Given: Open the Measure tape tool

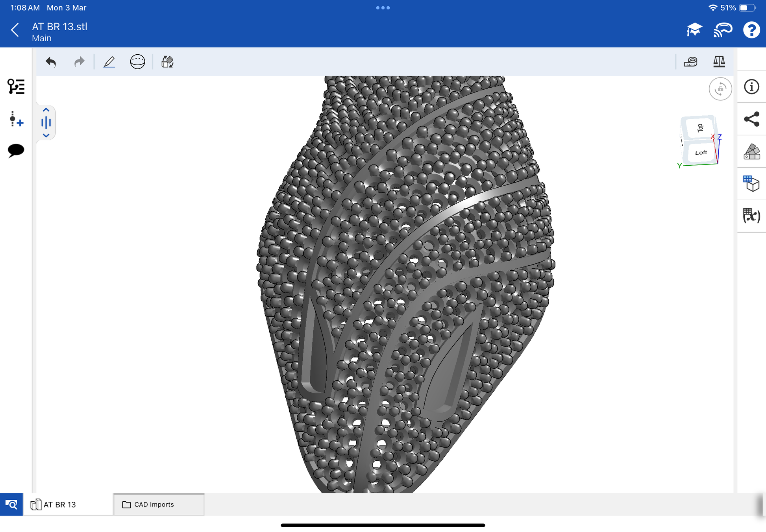Looking at the screenshot, I should coord(690,62).
